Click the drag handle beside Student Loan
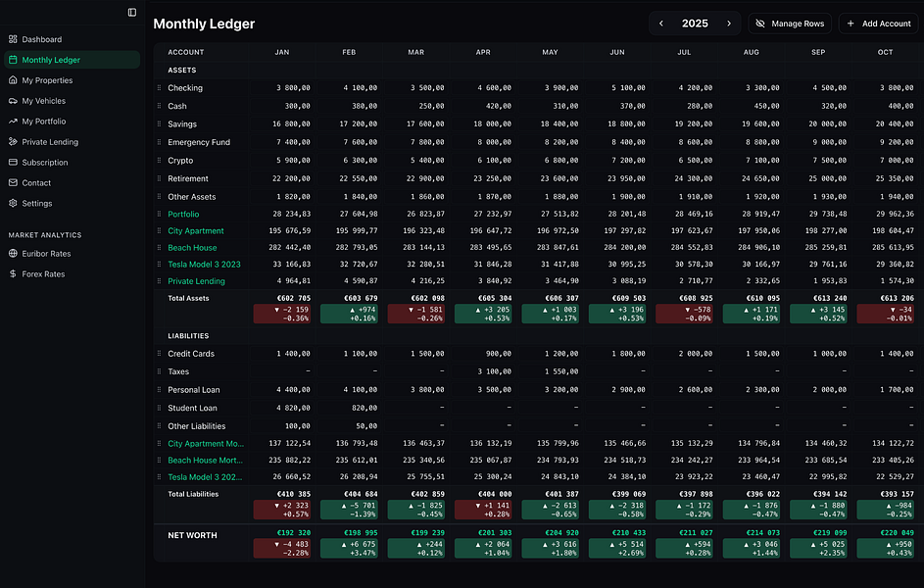Image resolution: width=924 pixels, height=588 pixels. 159,408
